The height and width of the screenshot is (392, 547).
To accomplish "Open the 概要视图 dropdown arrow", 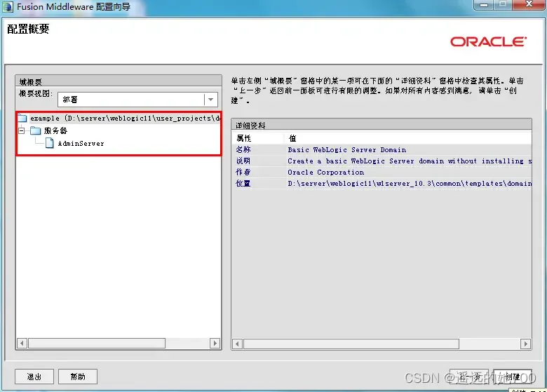I will coord(210,100).
